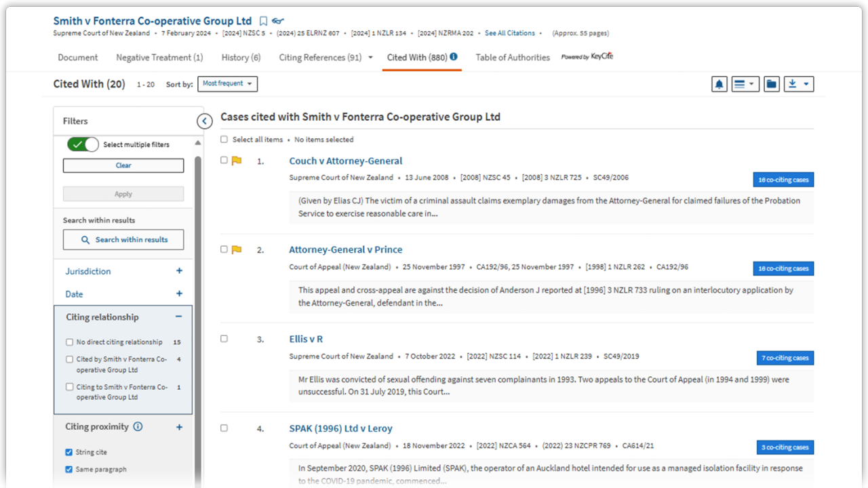Select the Cited With (880) tab
Viewport: 868px width, 488px height.
[417, 58]
